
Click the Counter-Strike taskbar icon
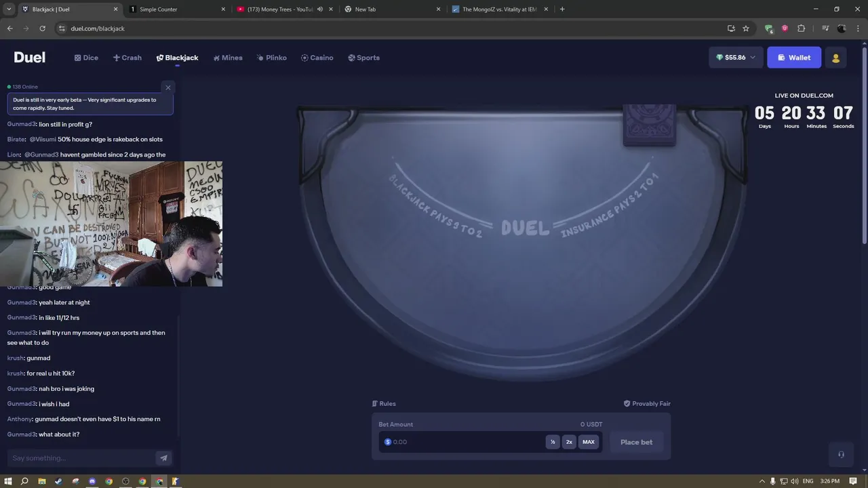(176, 481)
